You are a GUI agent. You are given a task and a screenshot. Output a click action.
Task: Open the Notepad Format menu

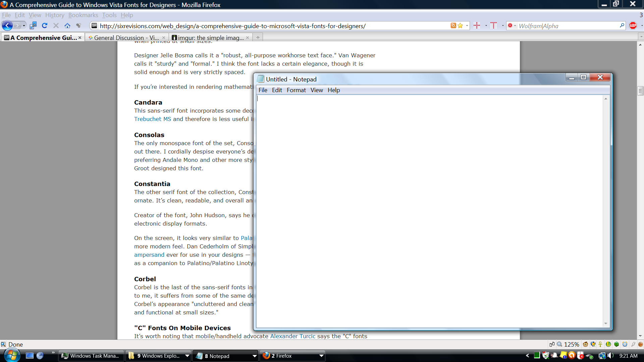coord(296,90)
